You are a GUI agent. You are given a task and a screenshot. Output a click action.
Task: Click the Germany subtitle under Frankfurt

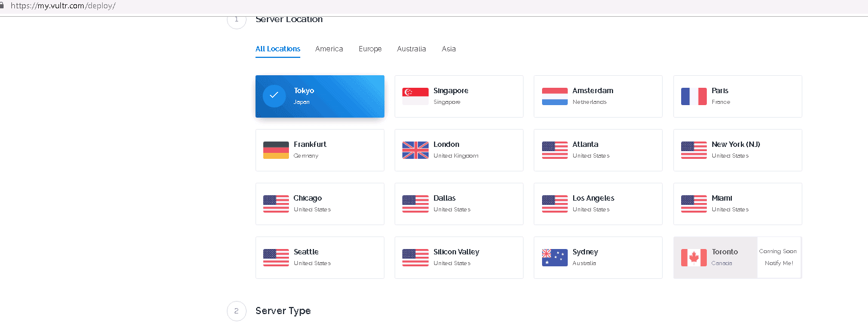306,156
